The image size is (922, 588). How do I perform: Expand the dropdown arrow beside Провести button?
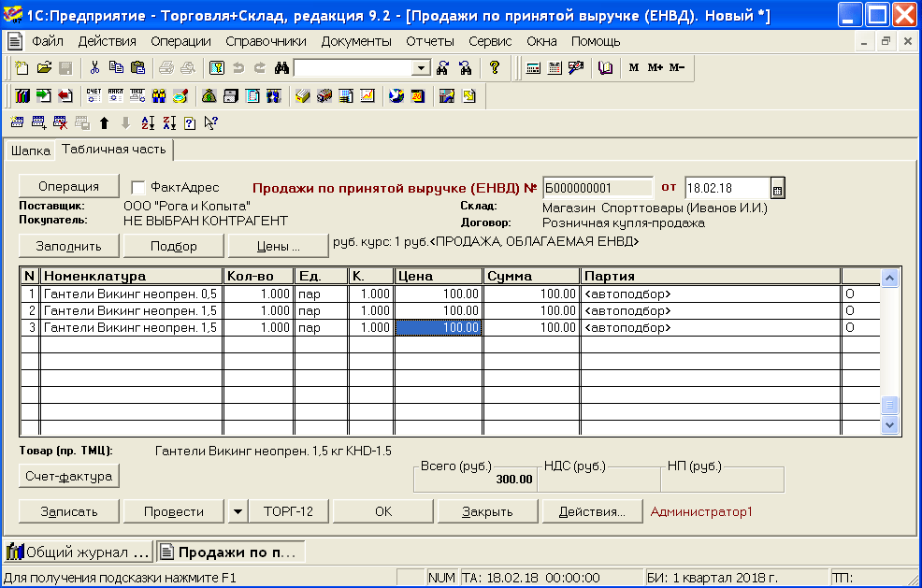pos(238,511)
